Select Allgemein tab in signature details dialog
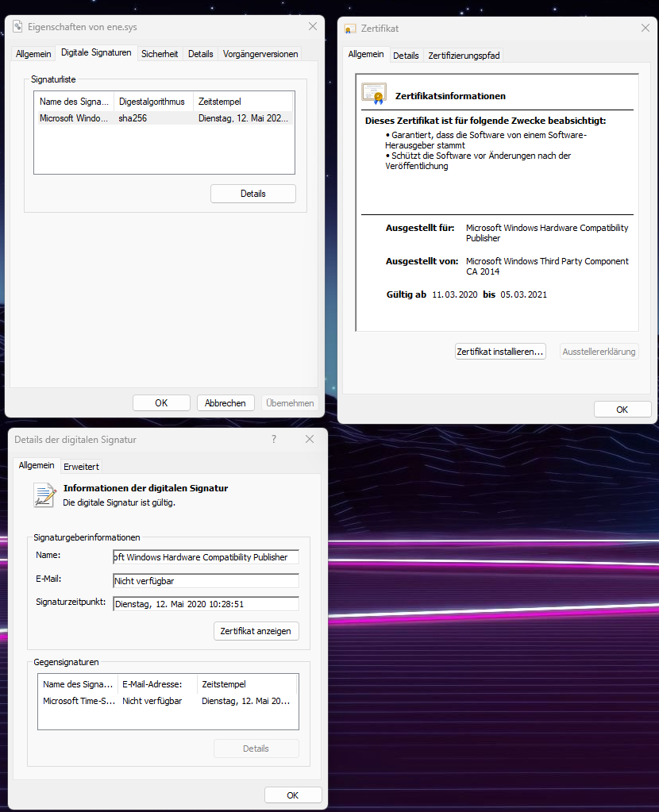 (37, 466)
